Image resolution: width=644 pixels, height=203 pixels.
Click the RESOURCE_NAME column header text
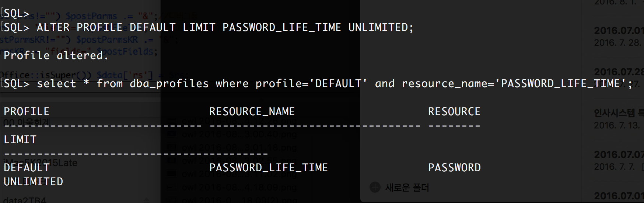(x=252, y=112)
